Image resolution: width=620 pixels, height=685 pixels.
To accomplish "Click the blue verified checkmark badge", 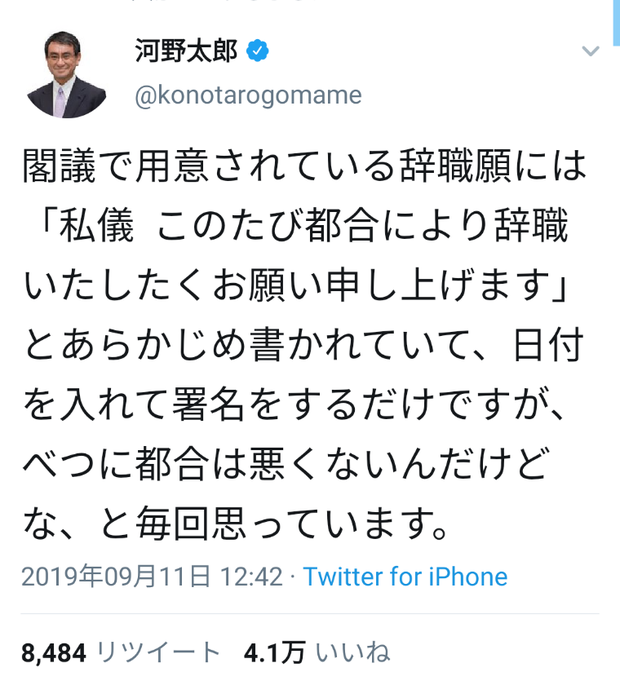I will pos(257,51).
